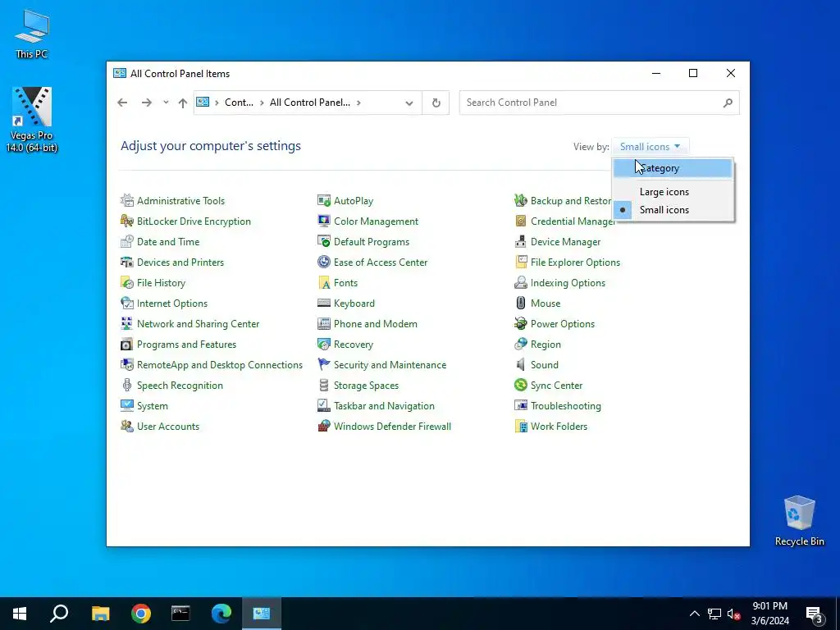Click the search magnifier in Control Panel
840x630 pixels.
(728, 103)
